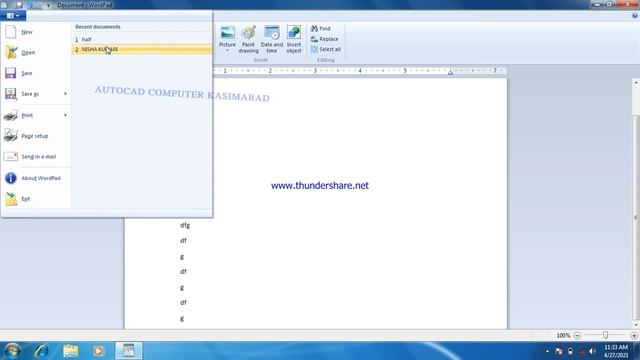The image size is (640, 360).
Task: Click the Action Center flag tray icon
Action: [x=559, y=351]
